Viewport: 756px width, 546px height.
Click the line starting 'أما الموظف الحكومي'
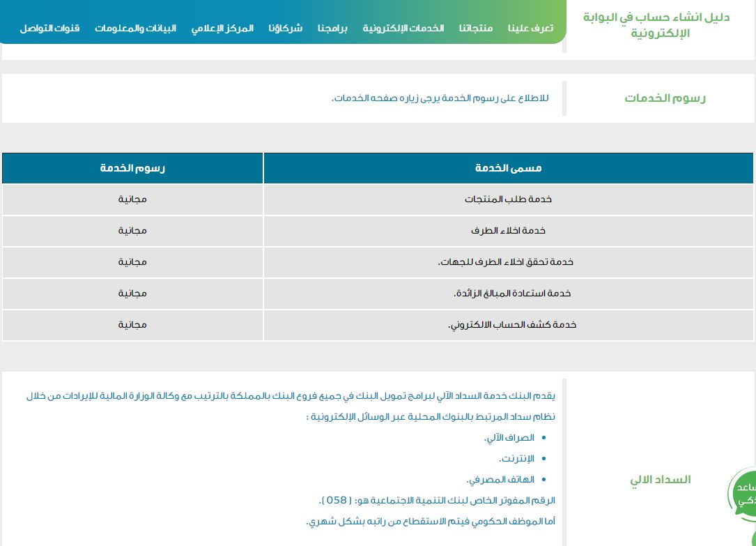(431, 522)
